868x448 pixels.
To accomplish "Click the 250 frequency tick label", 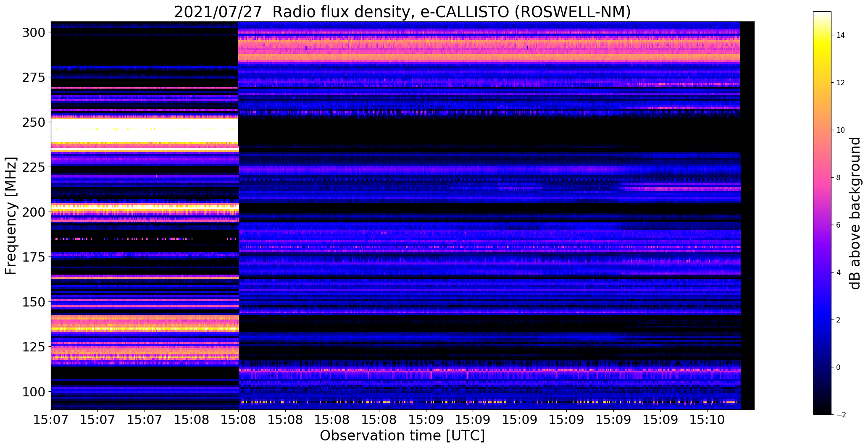I will [34, 122].
